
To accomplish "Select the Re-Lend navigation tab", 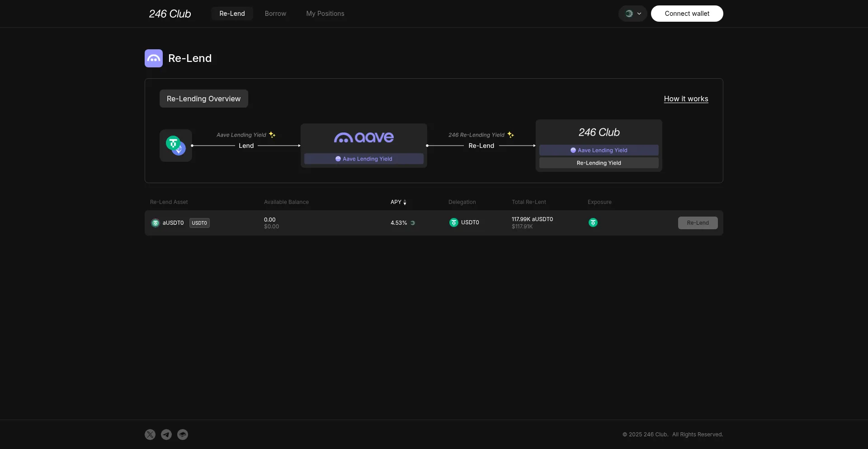I will (232, 14).
